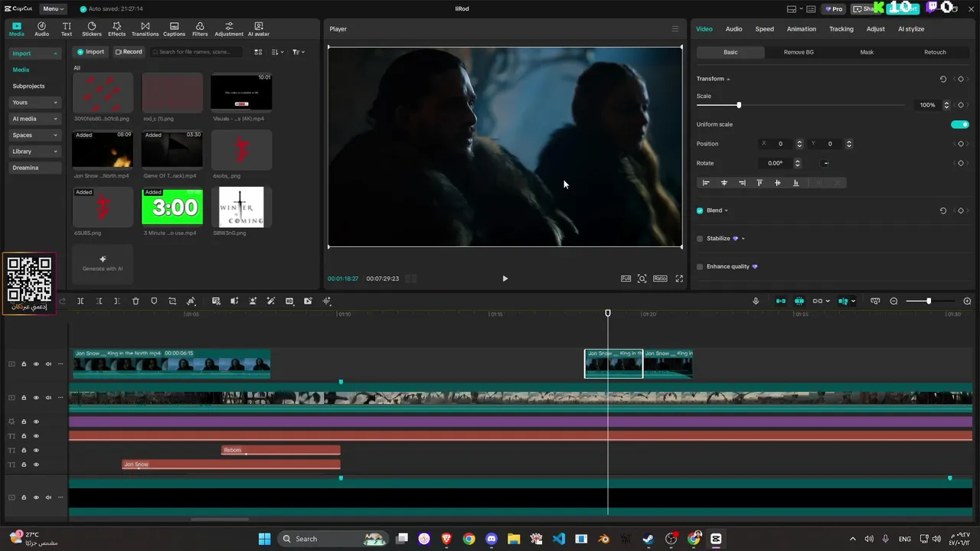Turn off Uniform scale switch
980x551 pixels.
coord(960,124)
